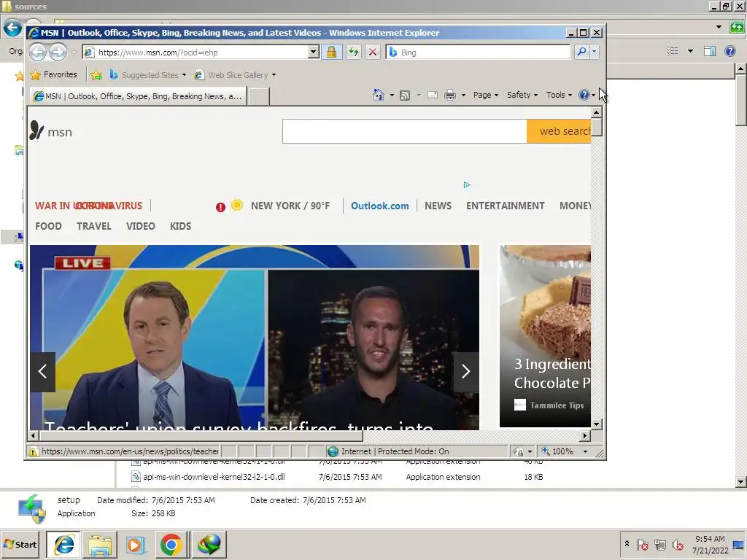
Task: Open the New York 90°F weather link
Action: (x=290, y=206)
